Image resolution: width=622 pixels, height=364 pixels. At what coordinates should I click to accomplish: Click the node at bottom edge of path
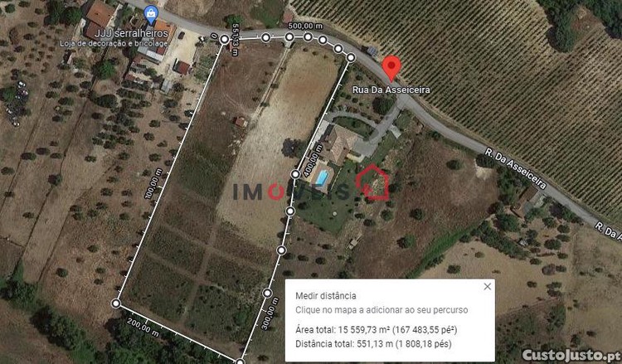240,362
